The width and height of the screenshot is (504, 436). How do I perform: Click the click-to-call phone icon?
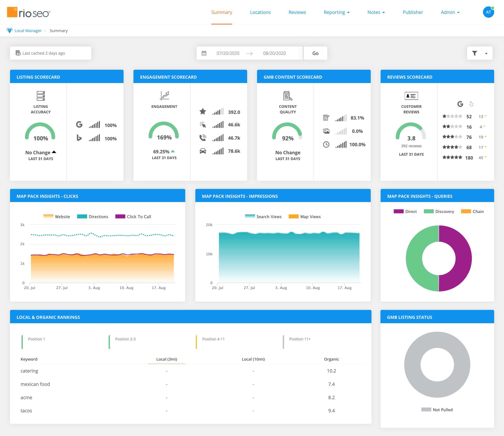[x=203, y=138]
